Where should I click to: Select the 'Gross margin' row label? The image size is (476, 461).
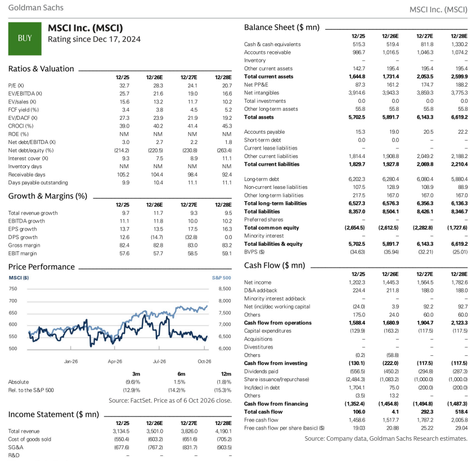(24, 245)
